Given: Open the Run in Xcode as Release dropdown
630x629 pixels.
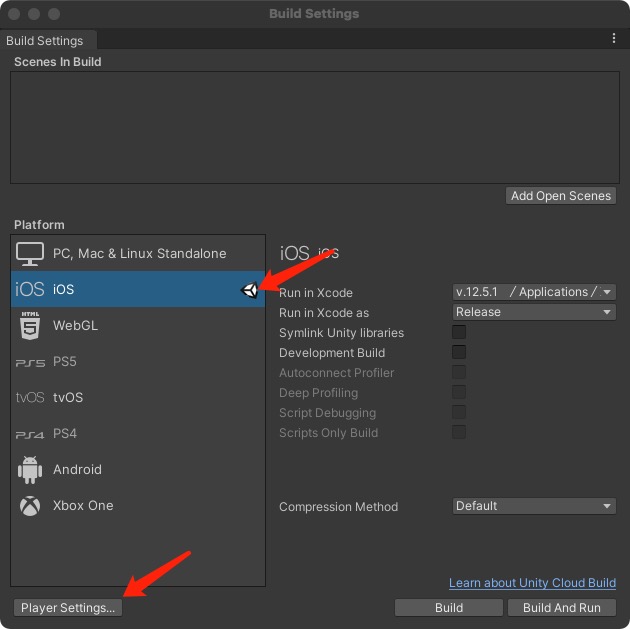Looking at the screenshot, I should point(534,312).
